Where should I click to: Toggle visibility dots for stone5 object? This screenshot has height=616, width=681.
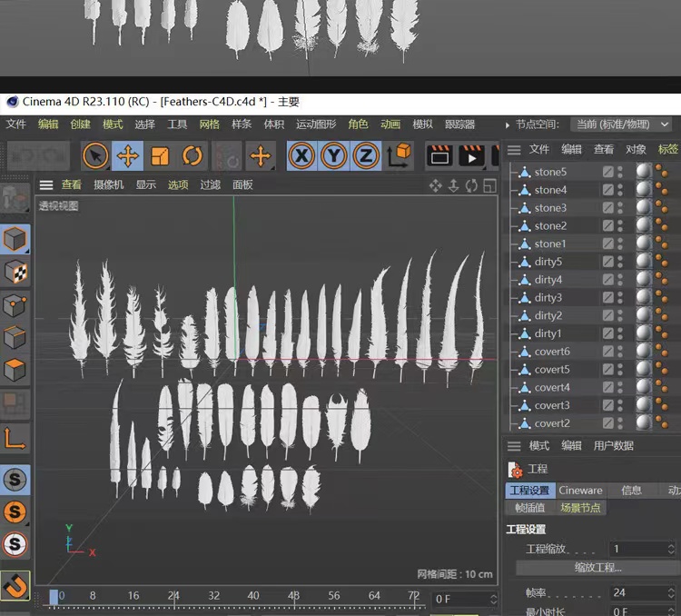click(x=620, y=172)
